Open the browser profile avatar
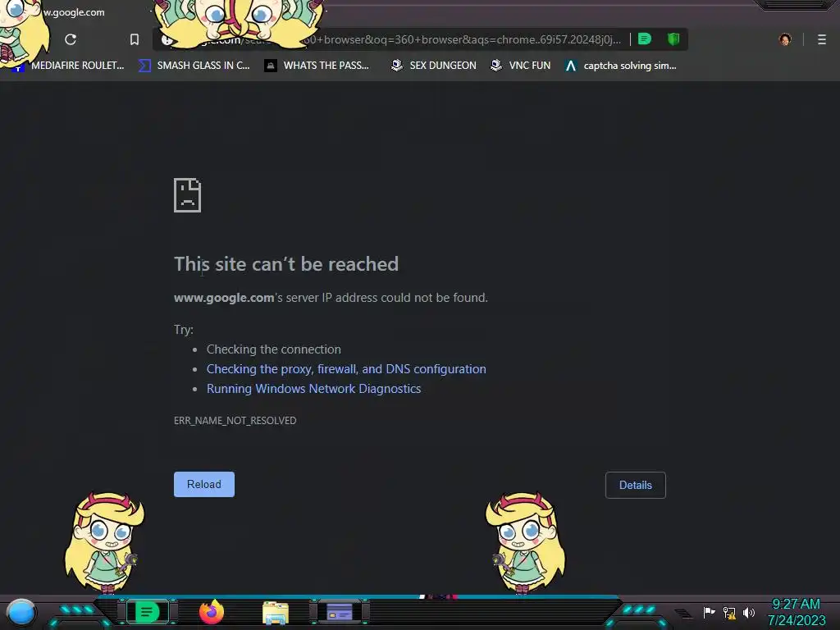Screen dimensions: 840x630 [x=785, y=39]
